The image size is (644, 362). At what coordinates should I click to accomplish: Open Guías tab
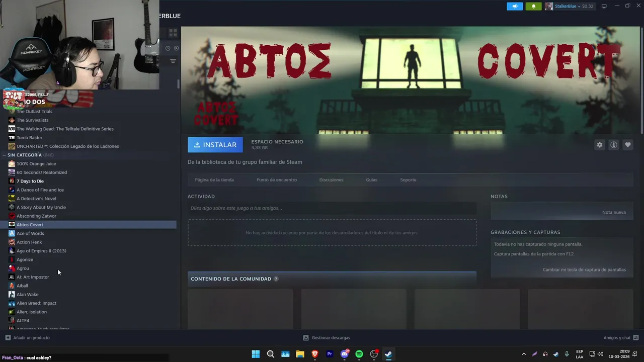372,179
